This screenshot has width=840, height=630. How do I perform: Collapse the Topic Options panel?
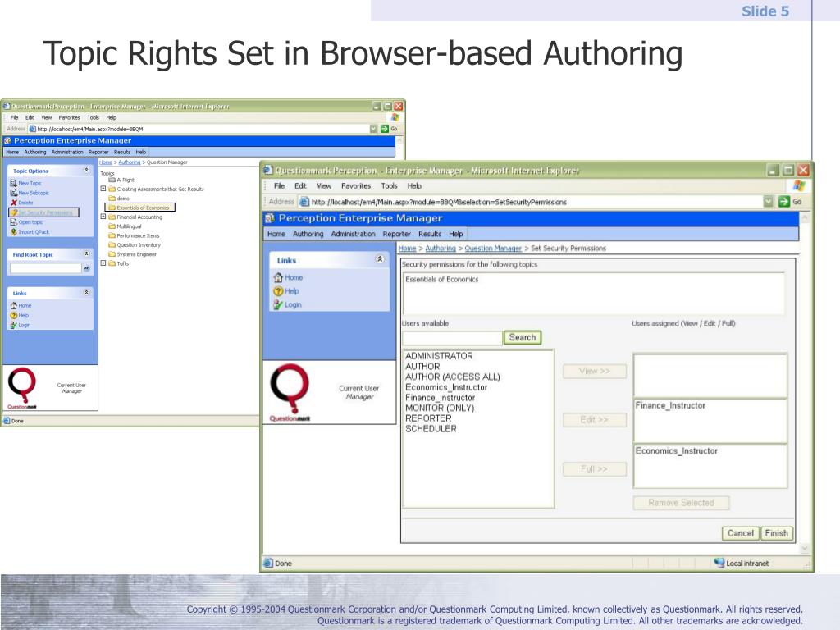[x=86, y=170]
